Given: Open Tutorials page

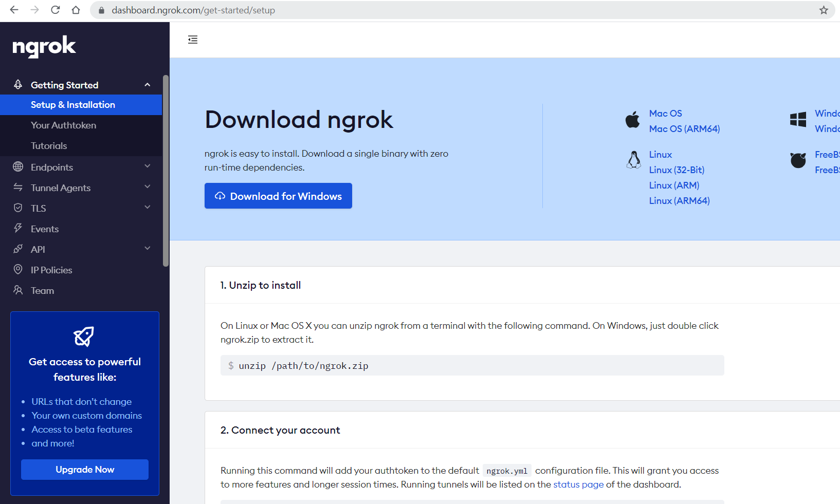Looking at the screenshot, I should coord(81,146).
